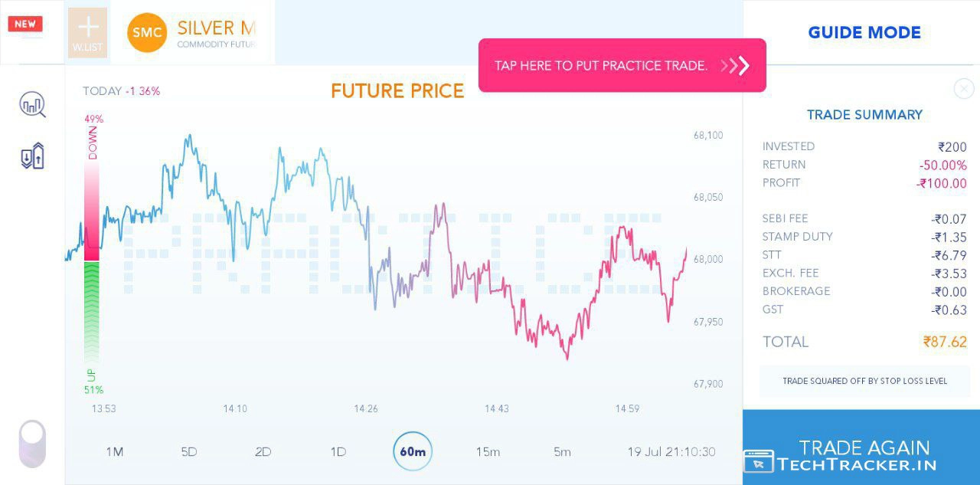The height and width of the screenshot is (485, 980).
Task: Switch chart to 5D timeframe
Action: [189, 451]
